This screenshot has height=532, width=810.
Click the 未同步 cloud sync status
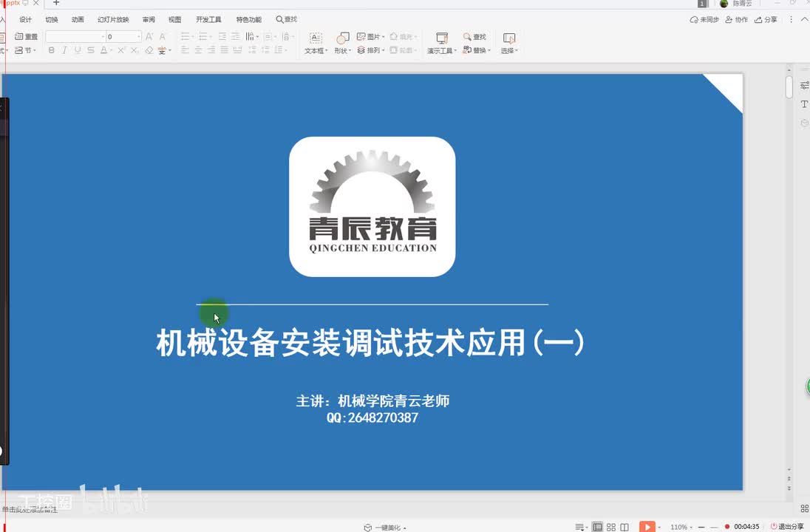click(704, 20)
